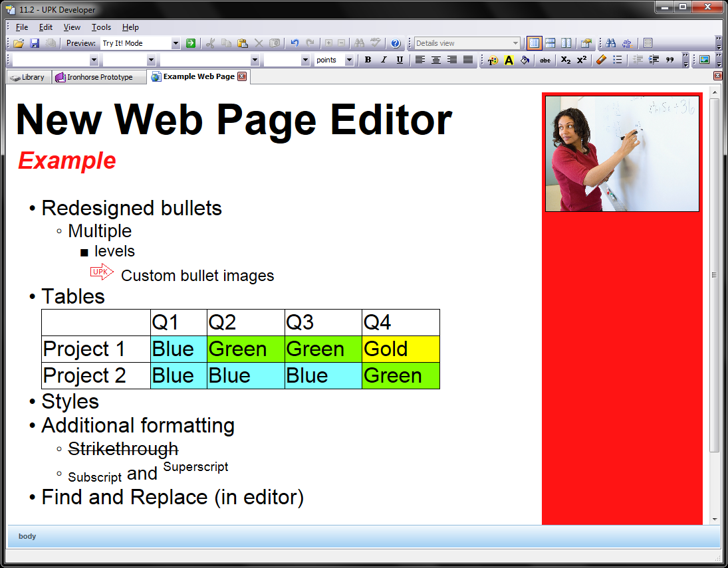Open the Tools menu
The image size is (728, 568).
tap(101, 27)
